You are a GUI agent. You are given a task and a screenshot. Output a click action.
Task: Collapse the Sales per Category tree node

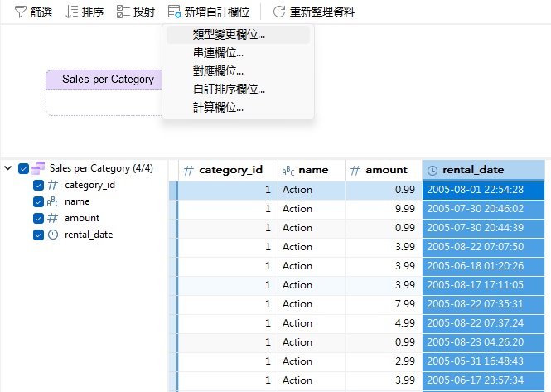[x=8, y=168]
